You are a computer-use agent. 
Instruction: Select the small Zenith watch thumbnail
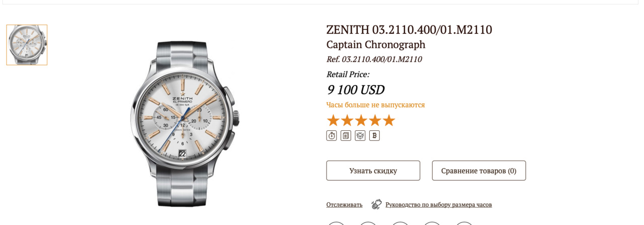pos(27,45)
